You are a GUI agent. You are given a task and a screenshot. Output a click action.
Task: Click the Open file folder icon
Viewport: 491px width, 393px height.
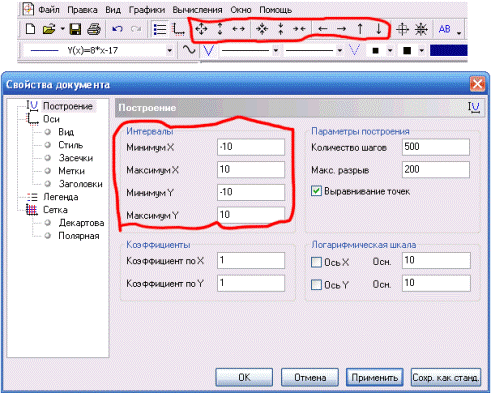coord(49,29)
